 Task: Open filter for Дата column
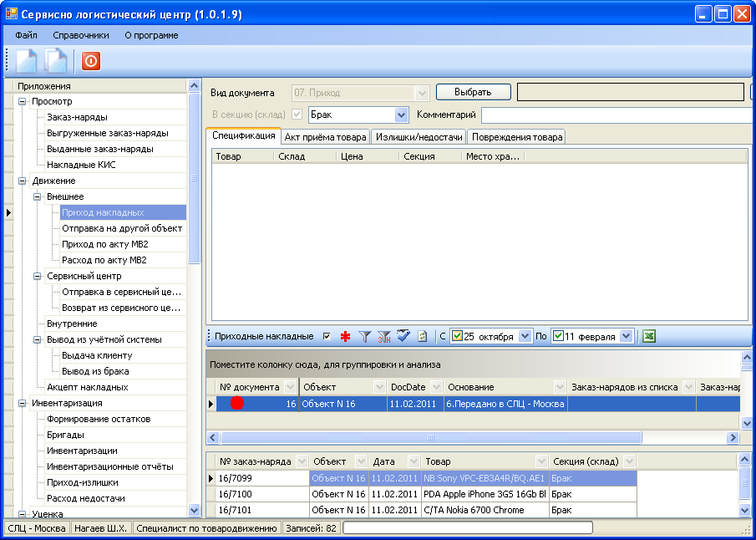414,461
